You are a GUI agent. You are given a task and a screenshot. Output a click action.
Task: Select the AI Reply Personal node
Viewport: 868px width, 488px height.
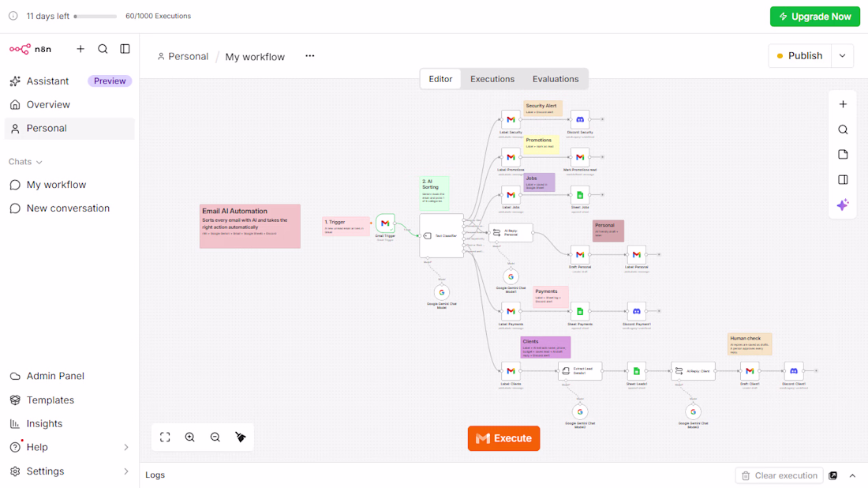click(511, 233)
